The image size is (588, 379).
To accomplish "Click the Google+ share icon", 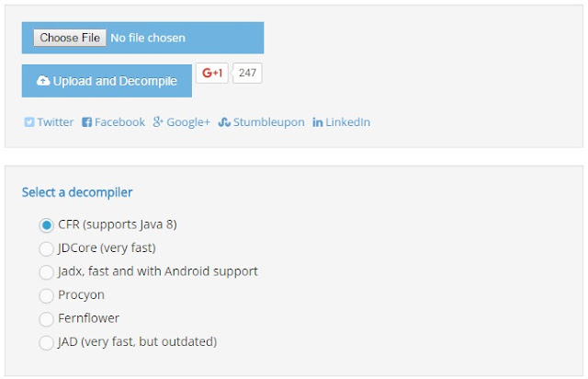I will coord(158,121).
